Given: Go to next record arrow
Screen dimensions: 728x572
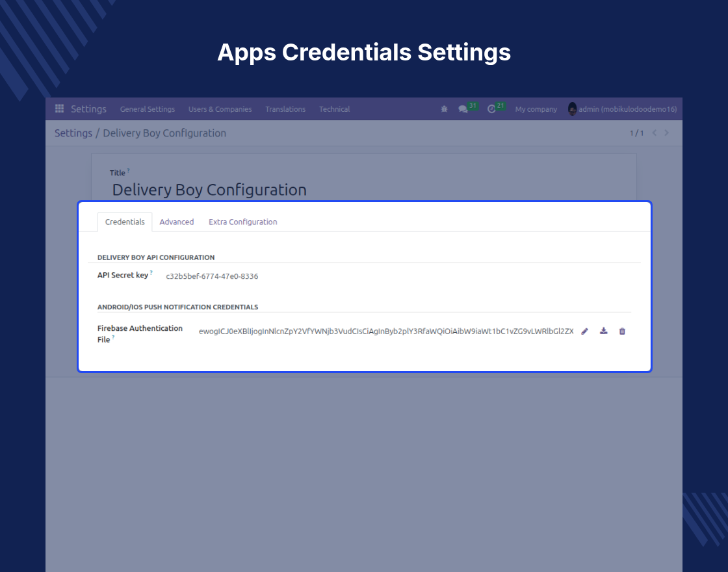Looking at the screenshot, I should tap(667, 133).
